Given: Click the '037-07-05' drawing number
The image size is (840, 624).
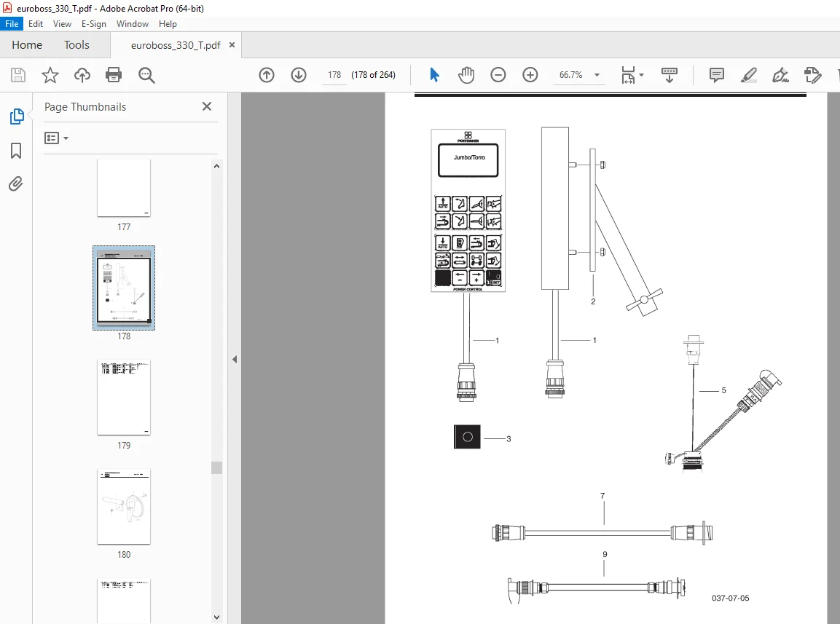Looking at the screenshot, I should 730,599.
